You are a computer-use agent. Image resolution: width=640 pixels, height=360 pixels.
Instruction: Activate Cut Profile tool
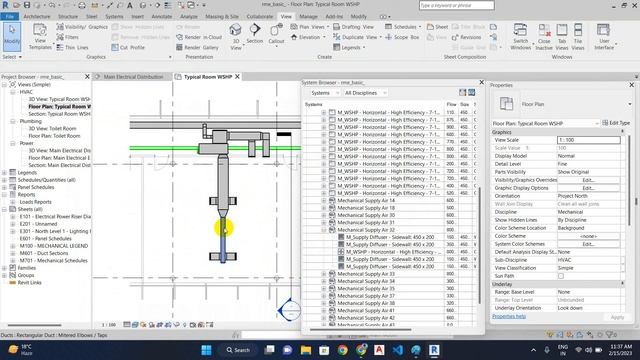coord(128,47)
